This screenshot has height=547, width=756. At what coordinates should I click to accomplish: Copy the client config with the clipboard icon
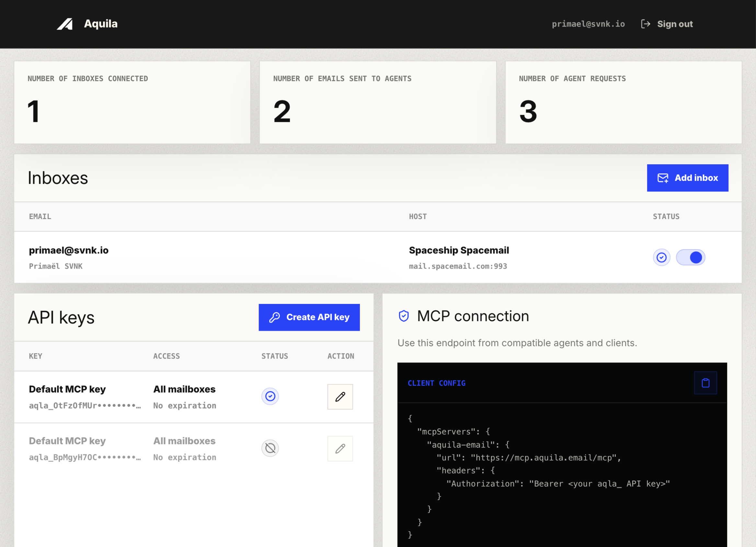tap(705, 383)
